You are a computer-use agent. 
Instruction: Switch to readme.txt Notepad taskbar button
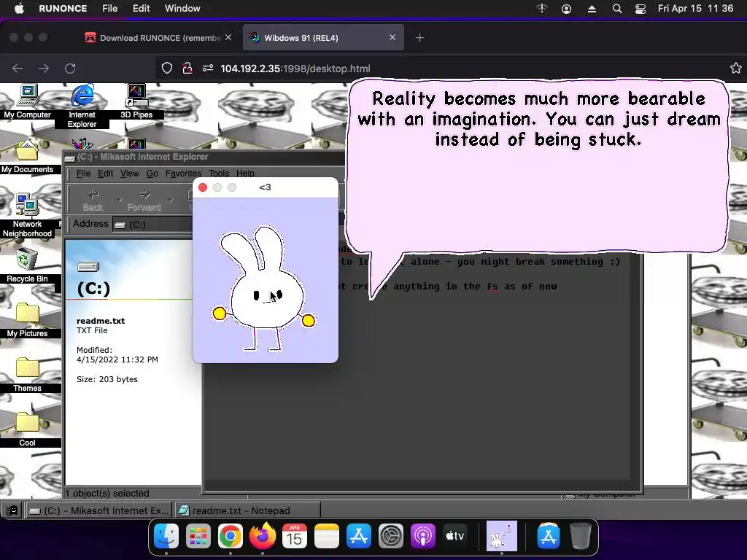(x=248, y=510)
